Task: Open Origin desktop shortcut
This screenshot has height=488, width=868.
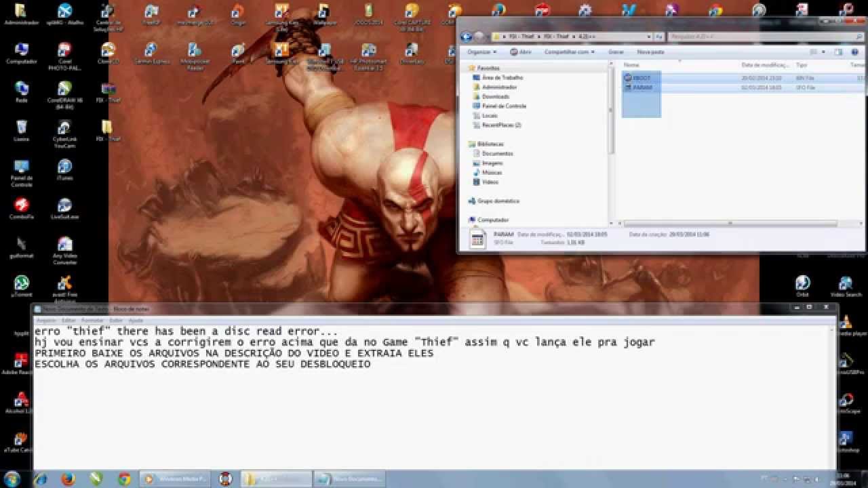Action: point(237,14)
